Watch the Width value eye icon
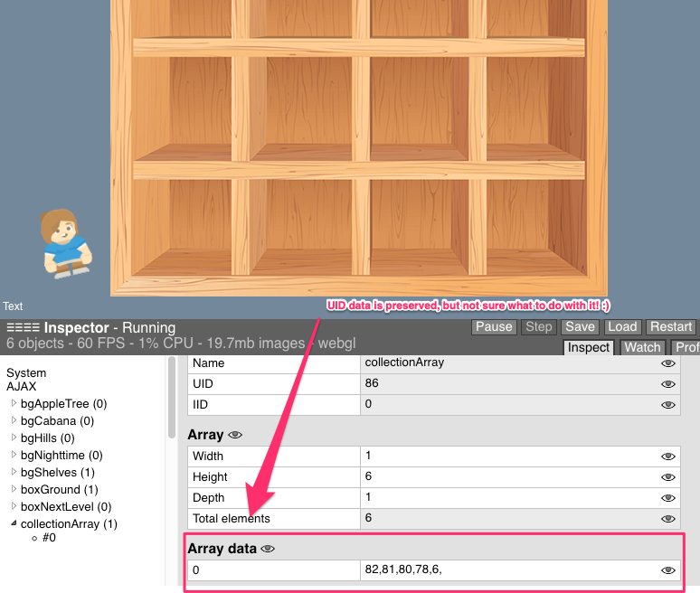This screenshot has width=700, height=593. tap(667, 456)
